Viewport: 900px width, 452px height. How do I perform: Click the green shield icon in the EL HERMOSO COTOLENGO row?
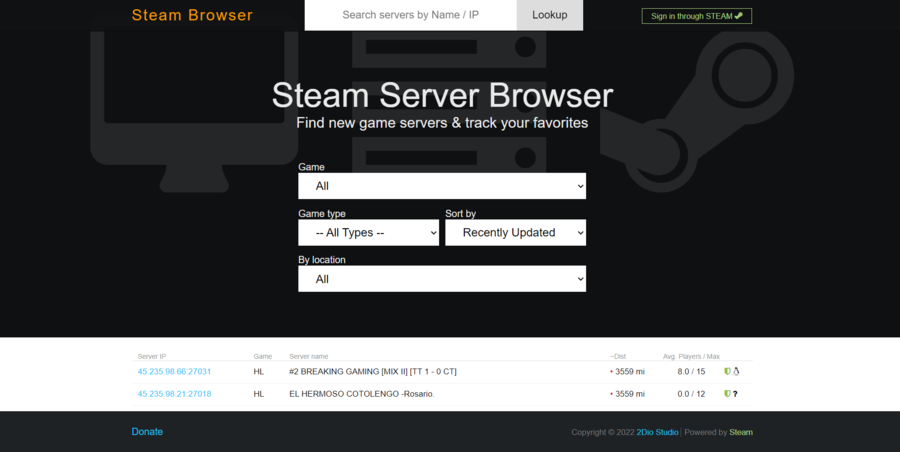coord(727,394)
